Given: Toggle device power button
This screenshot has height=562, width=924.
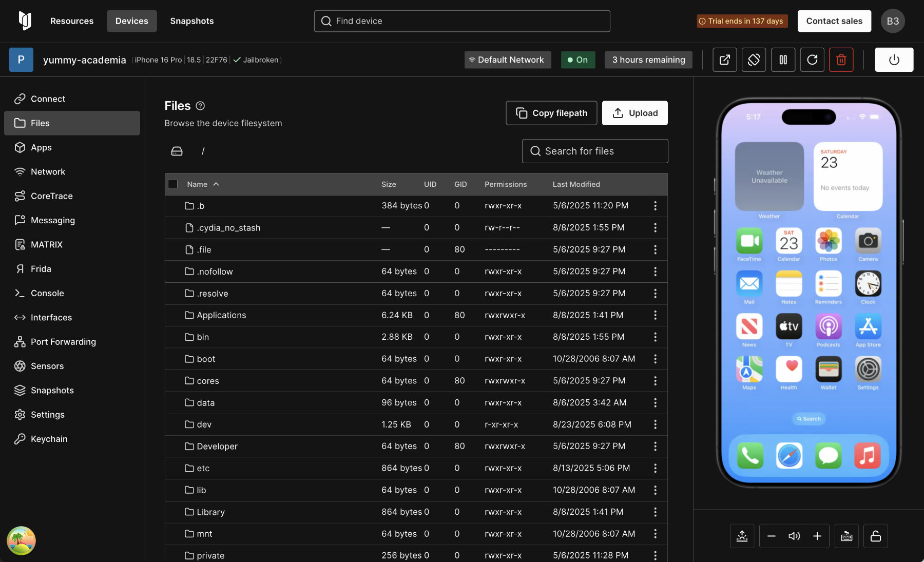Looking at the screenshot, I should [x=894, y=60].
